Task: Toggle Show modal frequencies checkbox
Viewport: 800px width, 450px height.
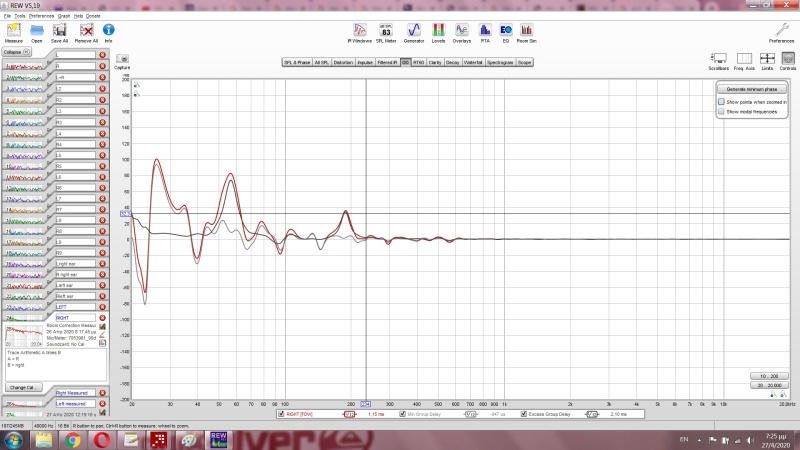Action: tap(722, 112)
